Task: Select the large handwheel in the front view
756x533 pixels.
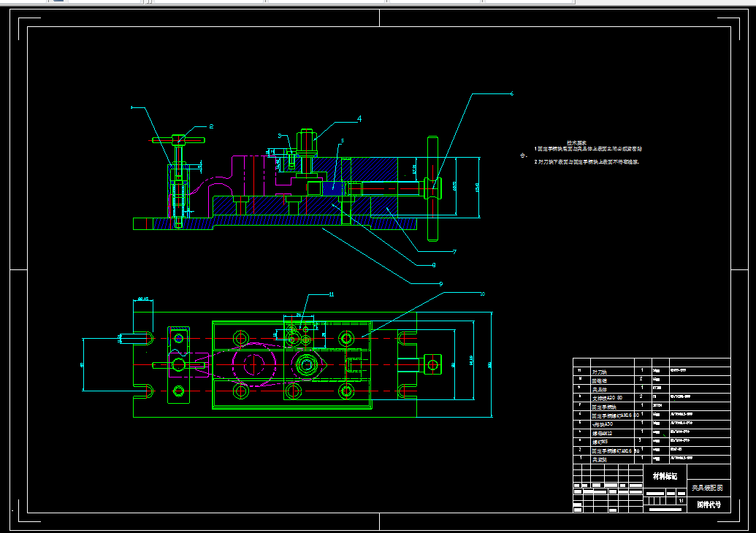Action: pyautogui.click(x=433, y=188)
